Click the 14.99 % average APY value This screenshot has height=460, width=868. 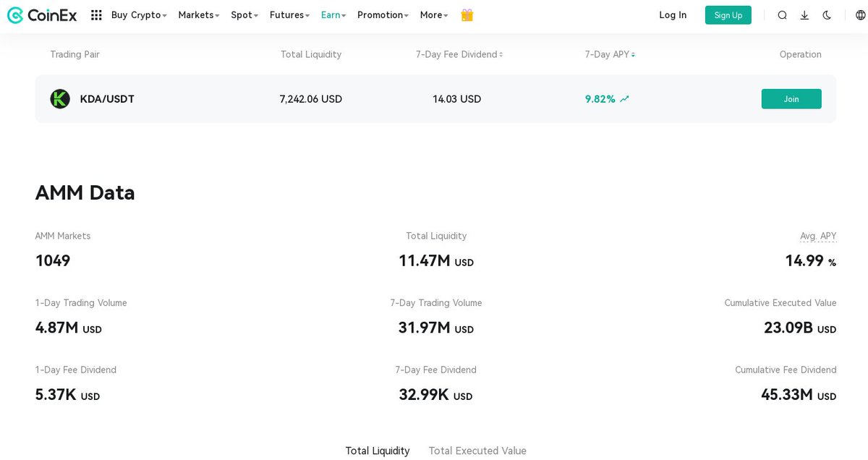tap(811, 261)
